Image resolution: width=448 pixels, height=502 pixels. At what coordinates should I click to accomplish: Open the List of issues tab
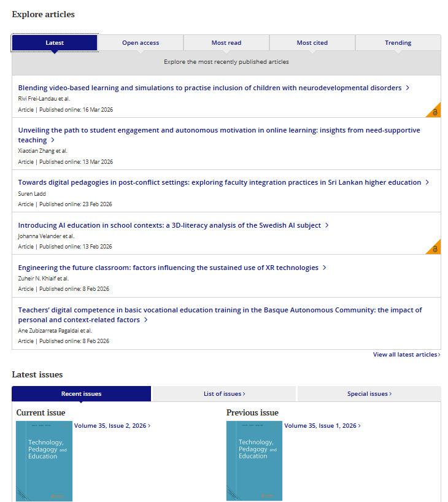tap(224, 394)
